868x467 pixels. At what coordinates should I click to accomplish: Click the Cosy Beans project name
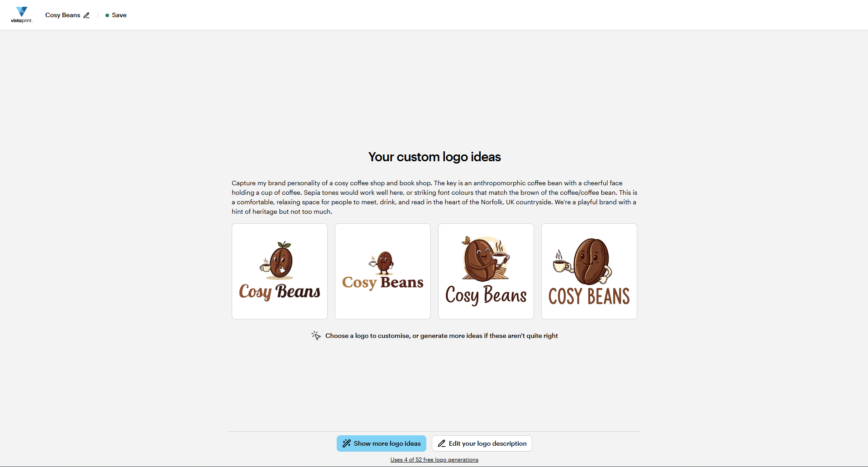(63, 15)
